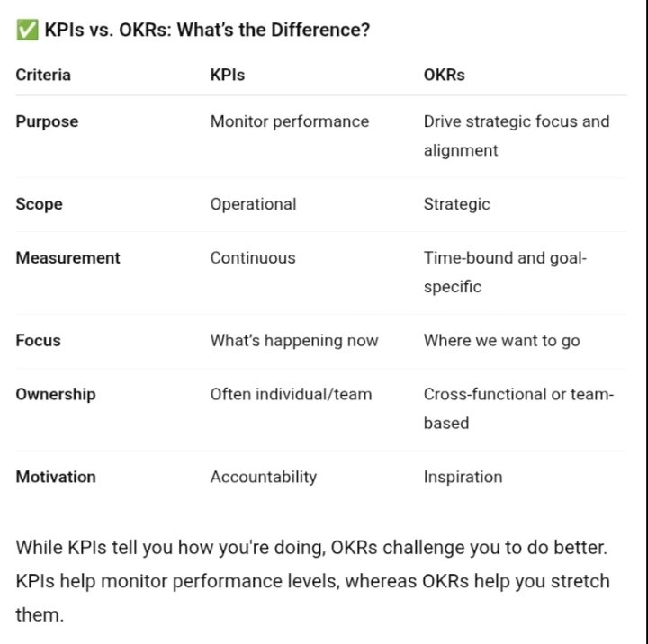Select the Operational cell
This screenshot has height=644, width=648.
(x=253, y=204)
